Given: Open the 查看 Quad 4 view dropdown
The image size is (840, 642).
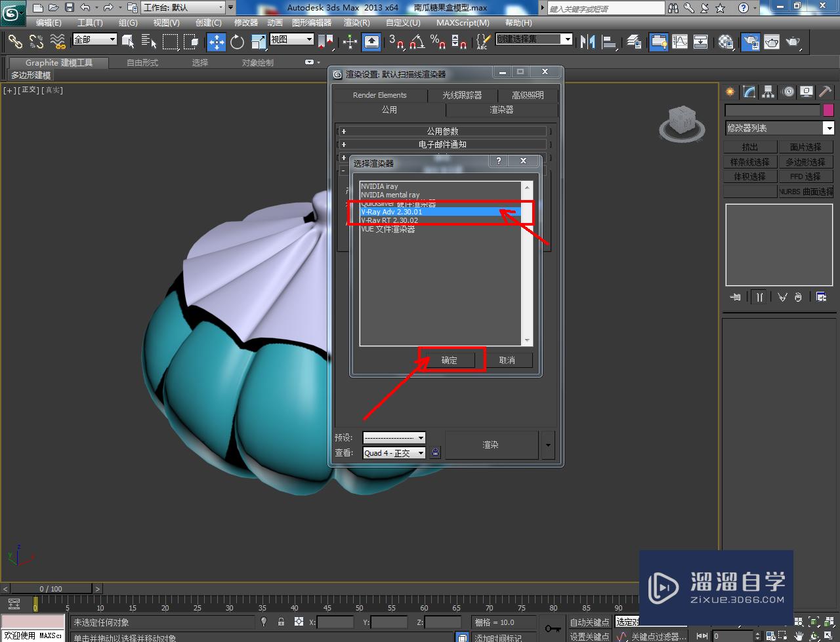Looking at the screenshot, I should pos(394,452).
